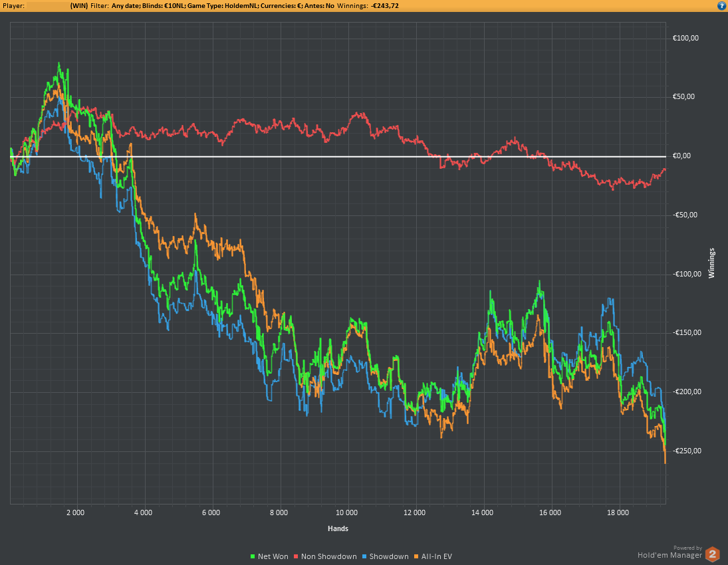Toggle the Net Won series label
This screenshot has width=728, height=565.
[273, 556]
